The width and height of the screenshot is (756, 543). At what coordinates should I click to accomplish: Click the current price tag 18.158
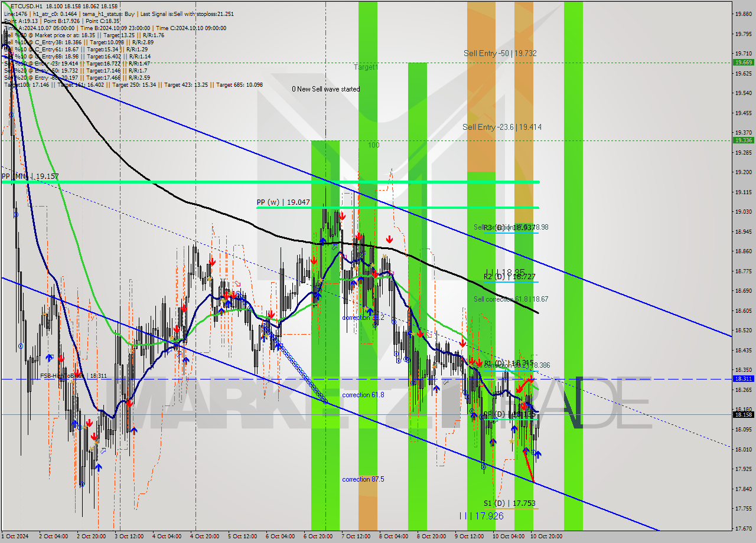(x=743, y=414)
